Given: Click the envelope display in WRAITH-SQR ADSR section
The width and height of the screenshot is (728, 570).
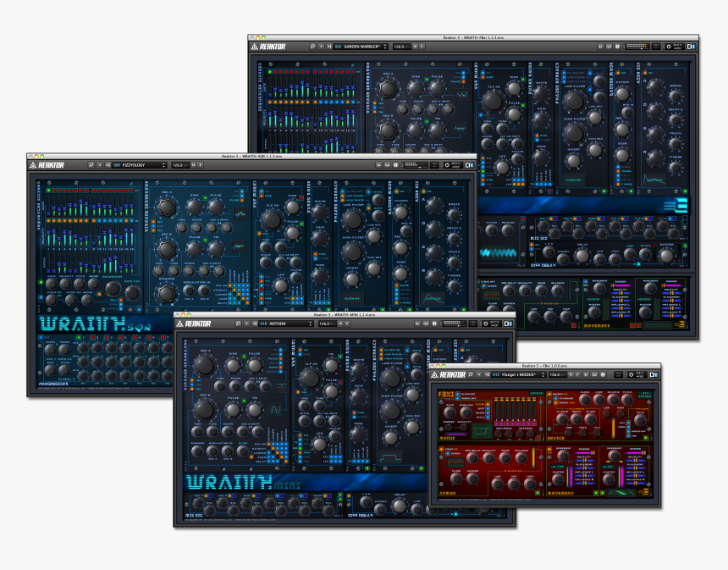Looking at the screenshot, I should point(433,298).
